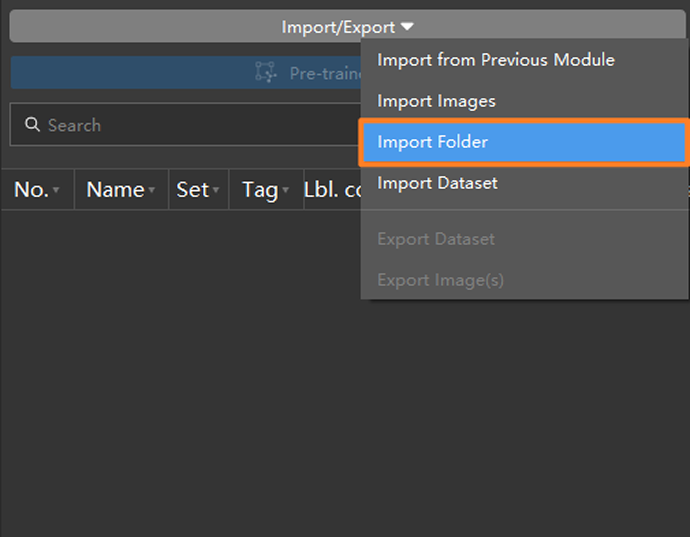Open the Import/Export dropdown button
Image resolution: width=690 pixels, height=537 pixels.
pos(347,26)
